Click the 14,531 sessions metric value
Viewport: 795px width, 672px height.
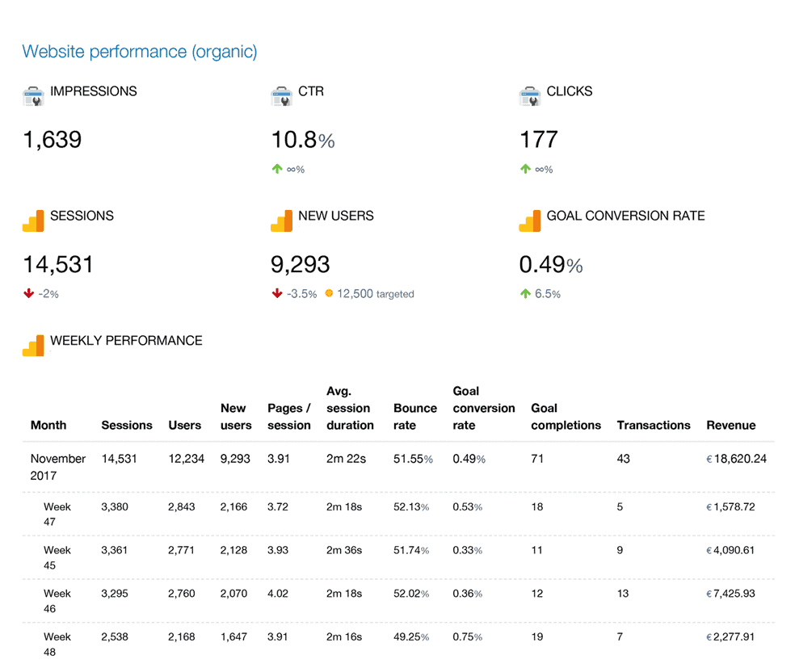click(58, 264)
